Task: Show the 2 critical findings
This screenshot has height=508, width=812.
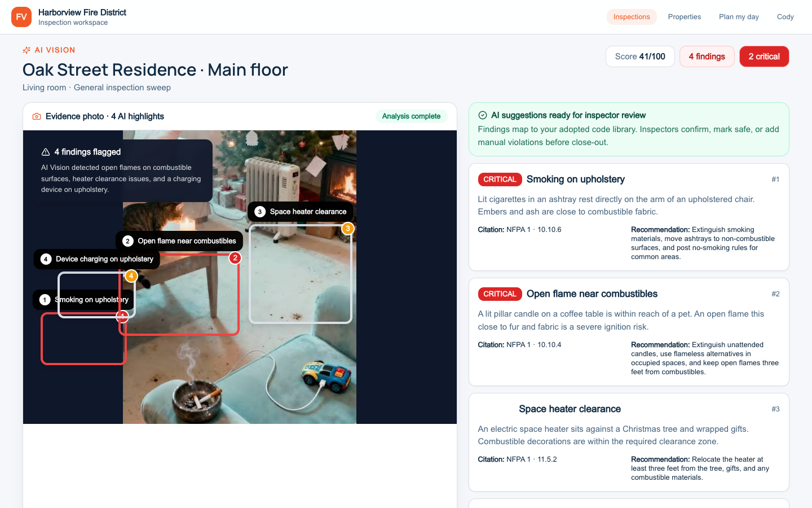Action: 764,56
